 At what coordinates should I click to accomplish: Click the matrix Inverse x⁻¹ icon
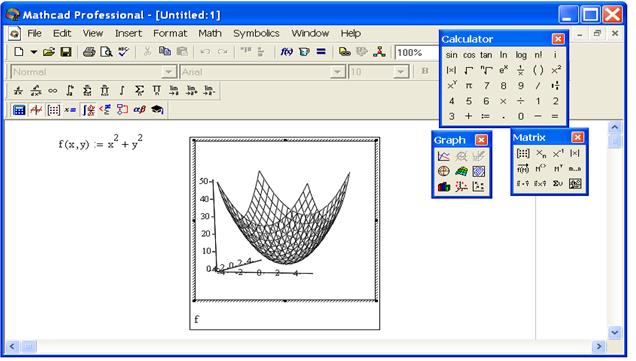pos(558,153)
